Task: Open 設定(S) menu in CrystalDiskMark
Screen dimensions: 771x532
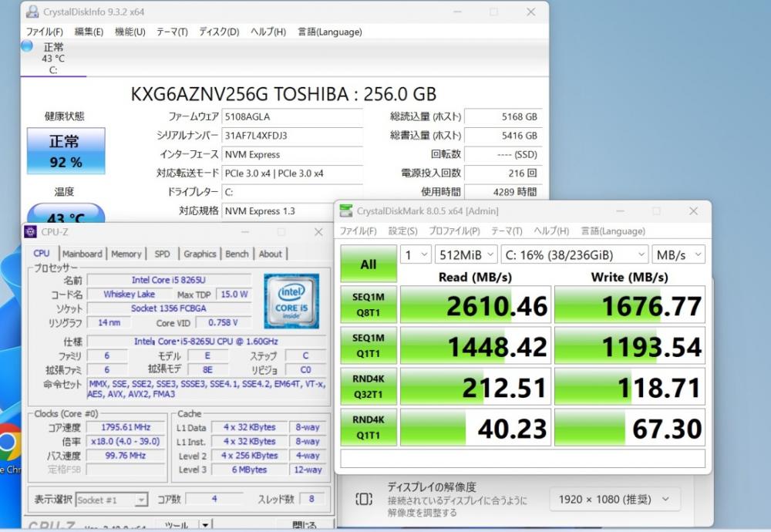Action: [402, 231]
